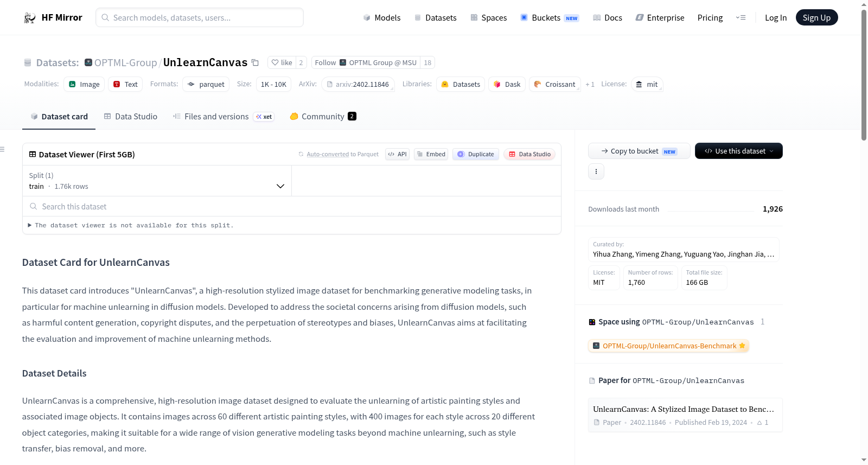868x465 pixels.
Task: Show the +1 more libraries
Action: pyautogui.click(x=590, y=84)
